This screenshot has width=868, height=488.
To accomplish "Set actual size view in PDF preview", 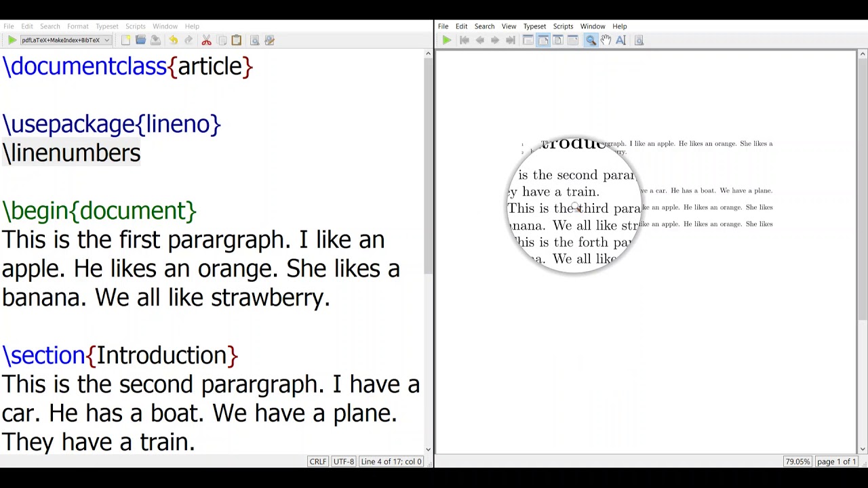I will [528, 41].
